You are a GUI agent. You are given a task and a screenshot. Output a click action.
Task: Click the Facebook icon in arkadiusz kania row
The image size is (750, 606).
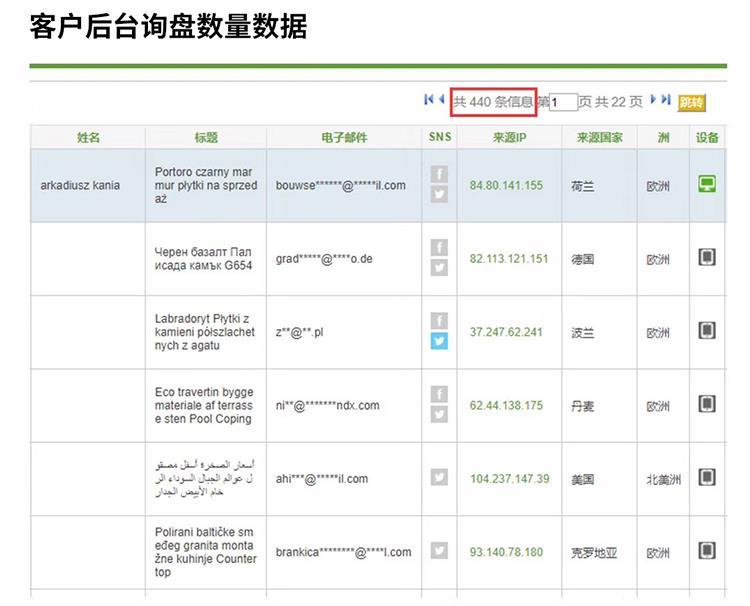439,175
